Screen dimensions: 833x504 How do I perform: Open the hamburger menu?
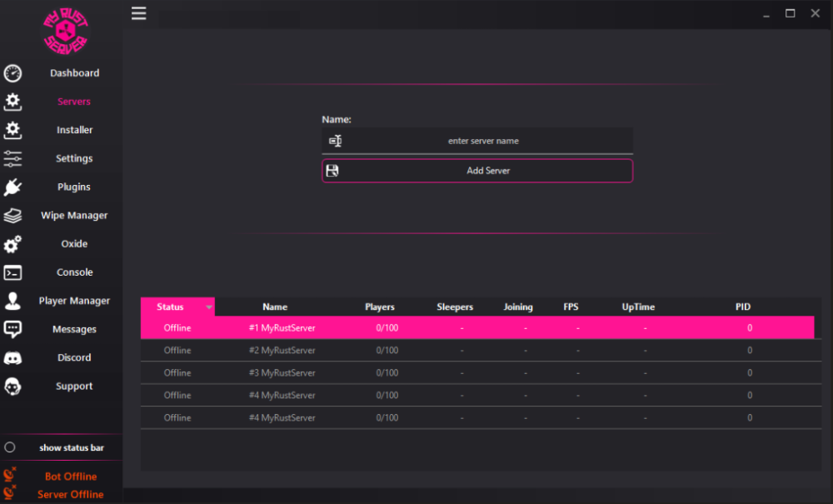click(x=138, y=13)
